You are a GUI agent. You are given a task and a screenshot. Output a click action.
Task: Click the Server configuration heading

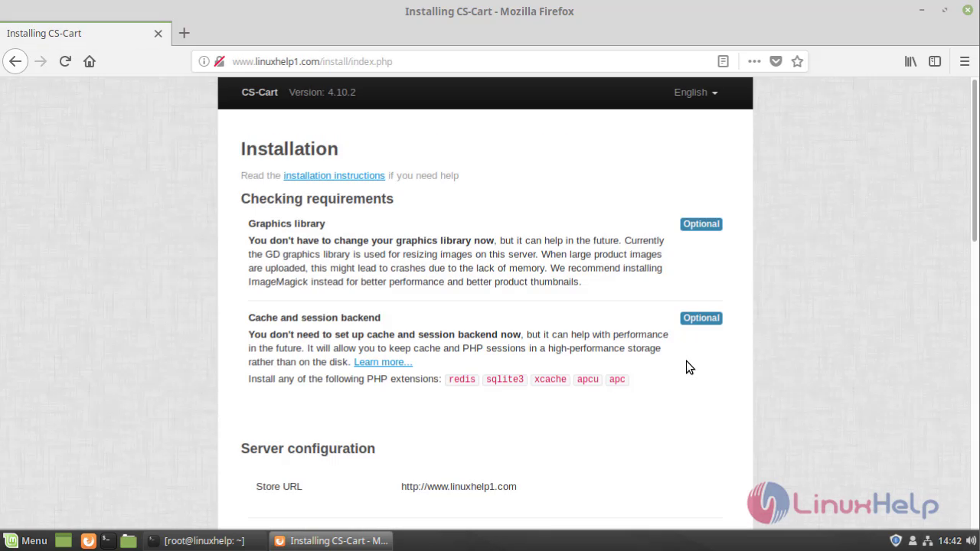[x=308, y=448]
